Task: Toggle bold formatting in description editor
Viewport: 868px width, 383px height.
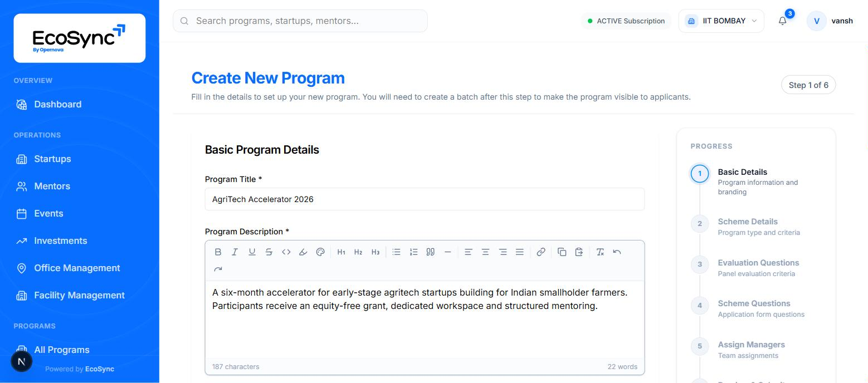Action: (218, 252)
